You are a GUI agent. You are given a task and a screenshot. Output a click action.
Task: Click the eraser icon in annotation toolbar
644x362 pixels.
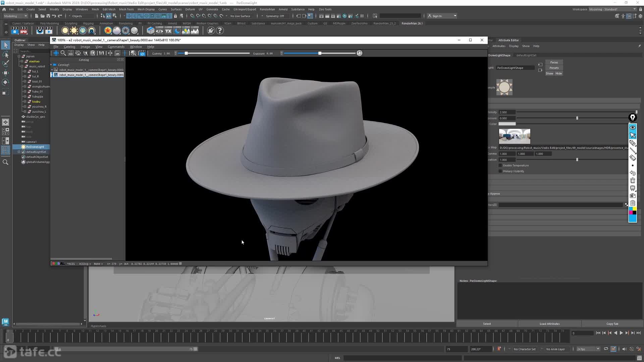(633, 158)
